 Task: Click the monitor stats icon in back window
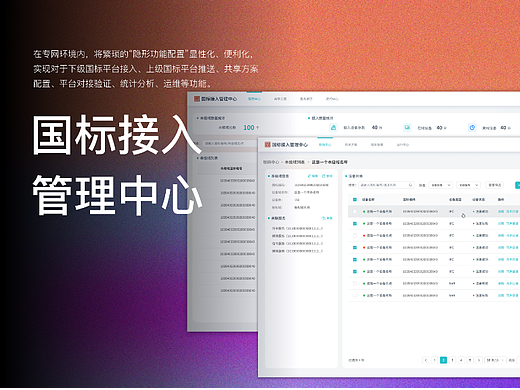(407, 128)
